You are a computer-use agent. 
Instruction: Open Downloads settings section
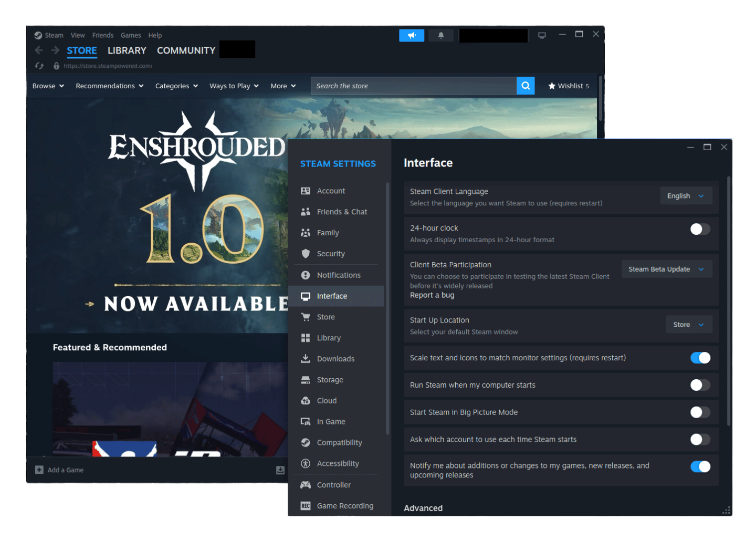pyautogui.click(x=336, y=359)
